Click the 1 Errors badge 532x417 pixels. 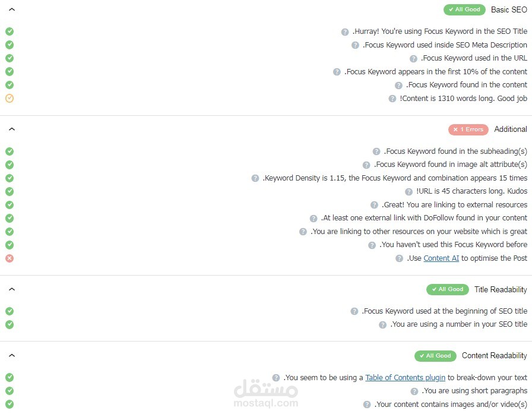coord(468,129)
